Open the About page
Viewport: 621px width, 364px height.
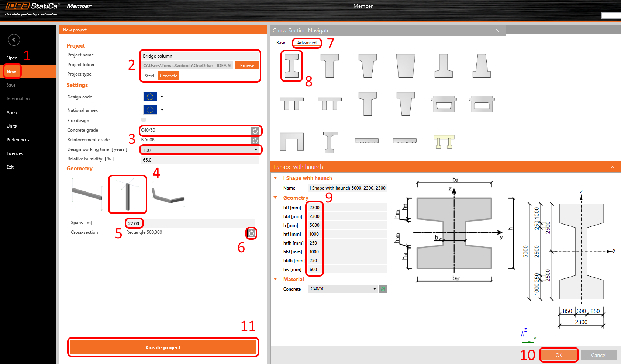tap(13, 112)
